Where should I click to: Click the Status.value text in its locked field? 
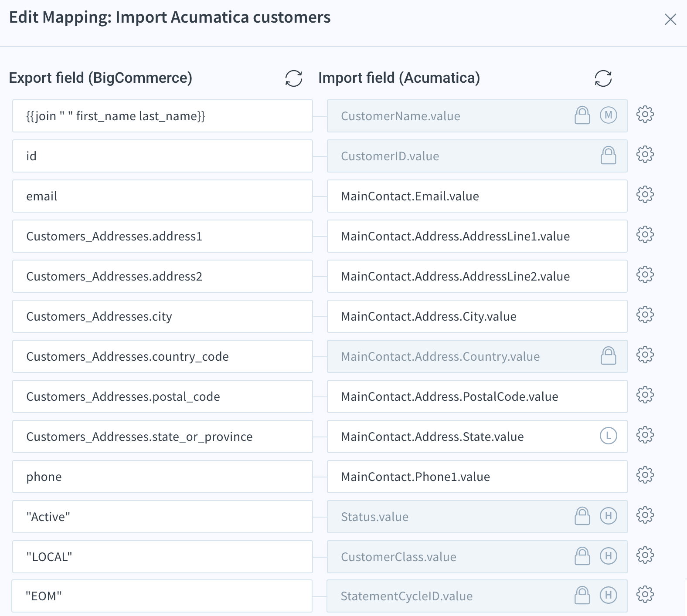click(x=374, y=517)
